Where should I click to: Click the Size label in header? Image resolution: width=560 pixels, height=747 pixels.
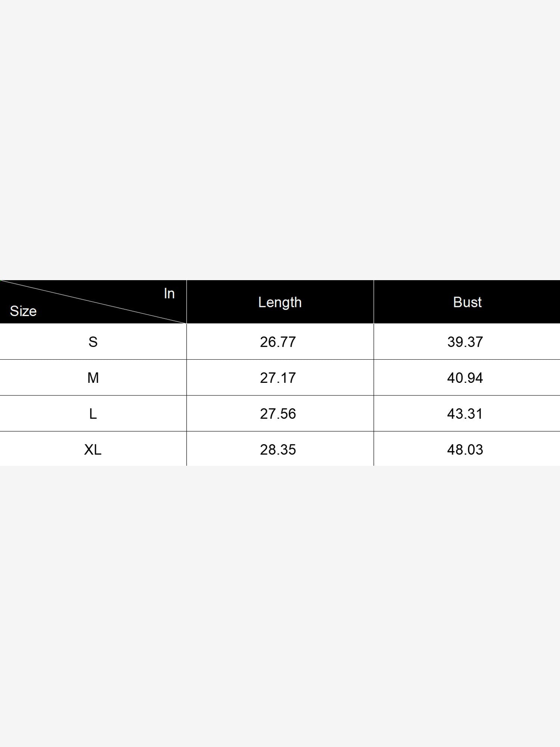[23, 311]
